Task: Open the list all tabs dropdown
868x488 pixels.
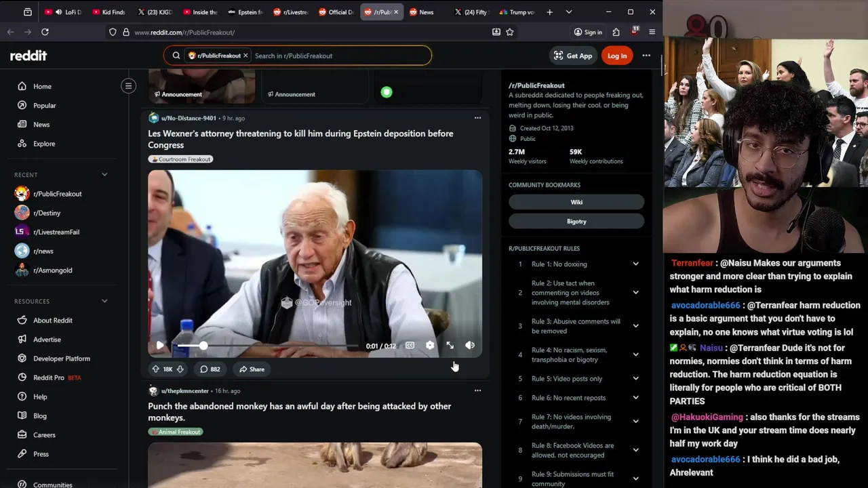Action: point(569,12)
